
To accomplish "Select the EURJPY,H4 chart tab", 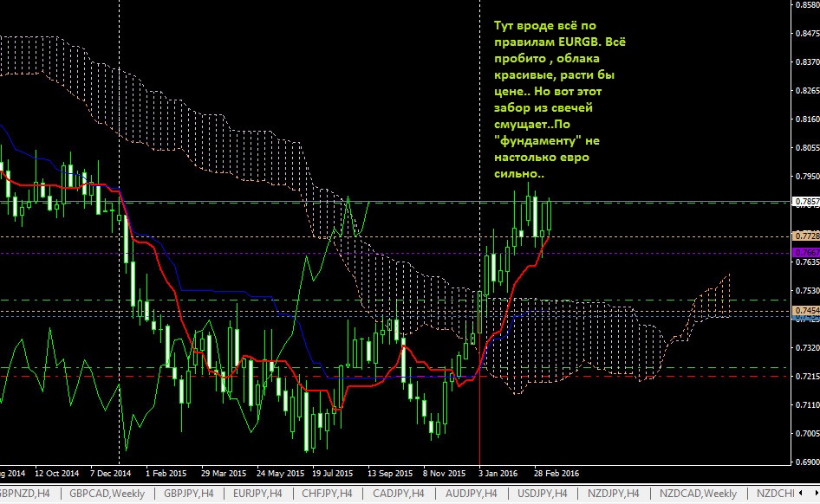I will pyautogui.click(x=257, y=494).
